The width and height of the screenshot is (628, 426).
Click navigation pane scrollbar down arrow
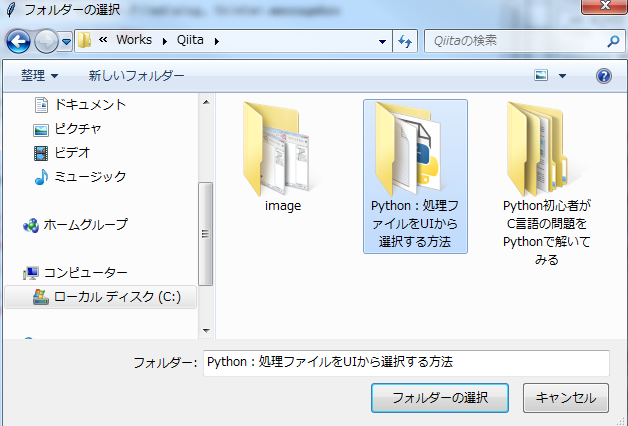tap(206, 330)
